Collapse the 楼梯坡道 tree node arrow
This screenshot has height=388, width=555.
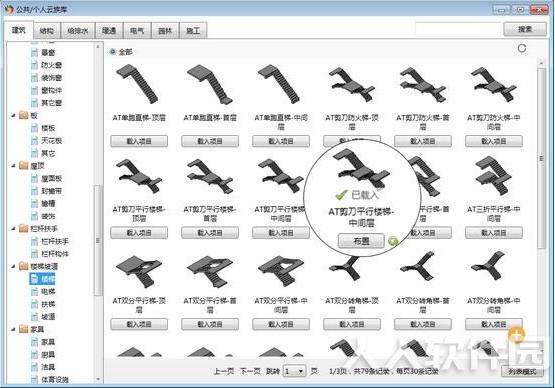(x=13, y=266)
